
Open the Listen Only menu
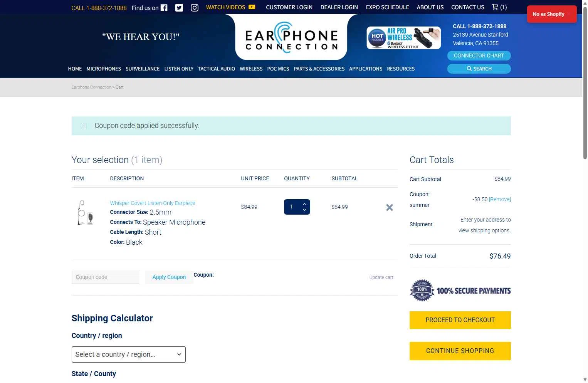tap(179, 69)
